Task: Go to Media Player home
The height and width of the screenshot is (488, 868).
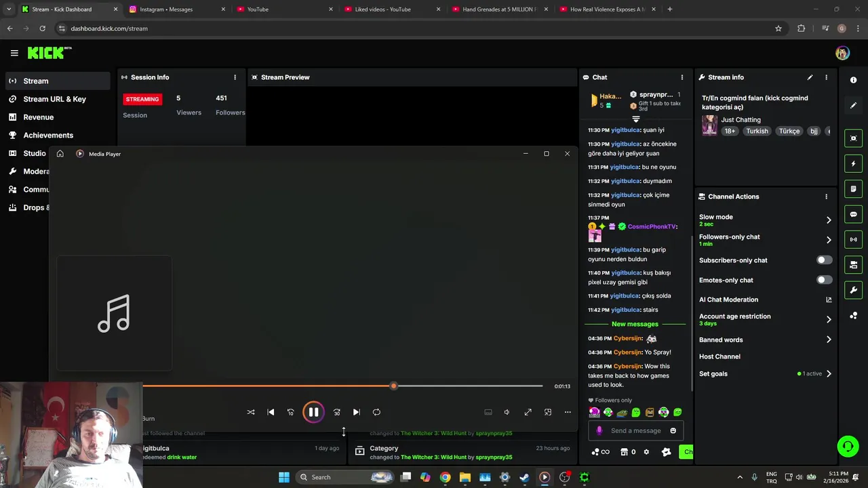Action: point(60,154)
